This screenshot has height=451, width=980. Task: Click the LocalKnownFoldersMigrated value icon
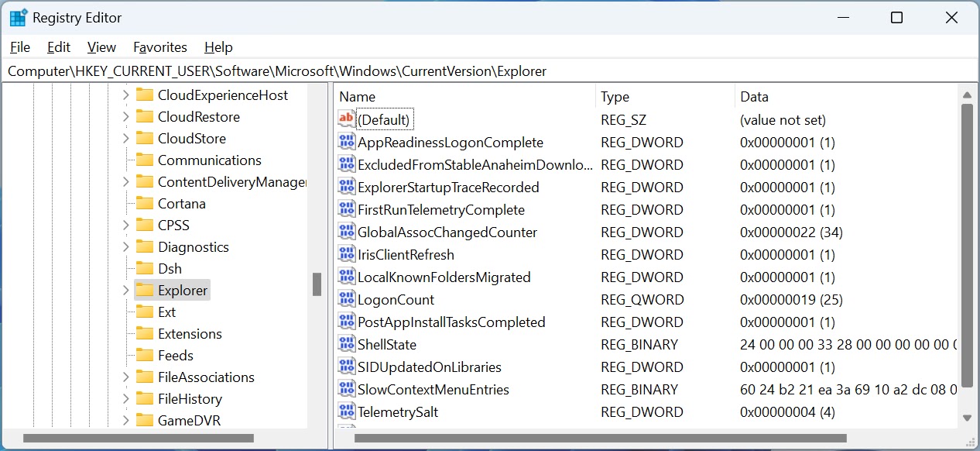[x=346, y=277]
